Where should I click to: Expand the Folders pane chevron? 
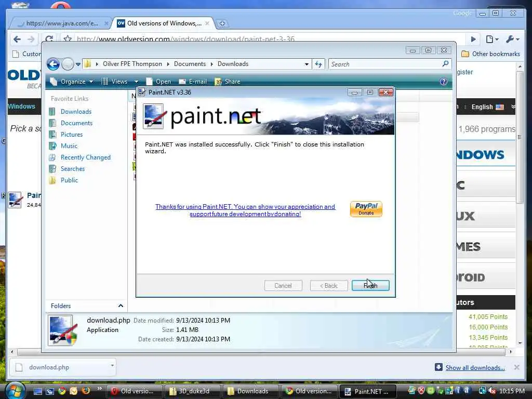tap(121, 305)
